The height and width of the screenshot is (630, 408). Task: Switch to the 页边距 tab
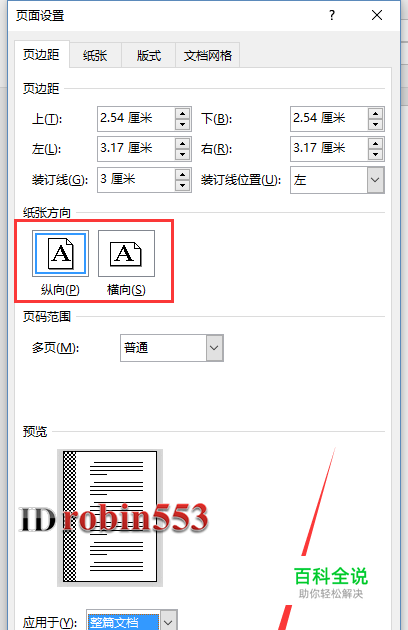click(41, 55)
